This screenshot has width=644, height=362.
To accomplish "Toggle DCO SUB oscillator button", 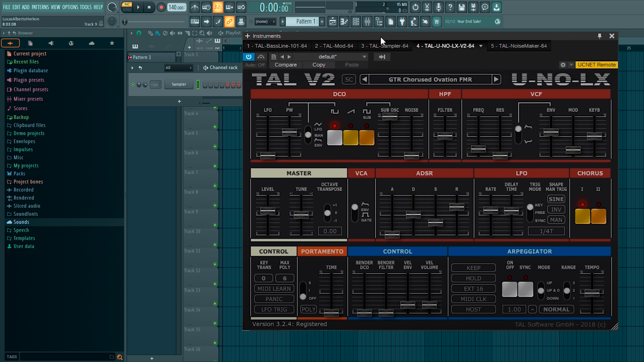I will [x=367, y=138].
